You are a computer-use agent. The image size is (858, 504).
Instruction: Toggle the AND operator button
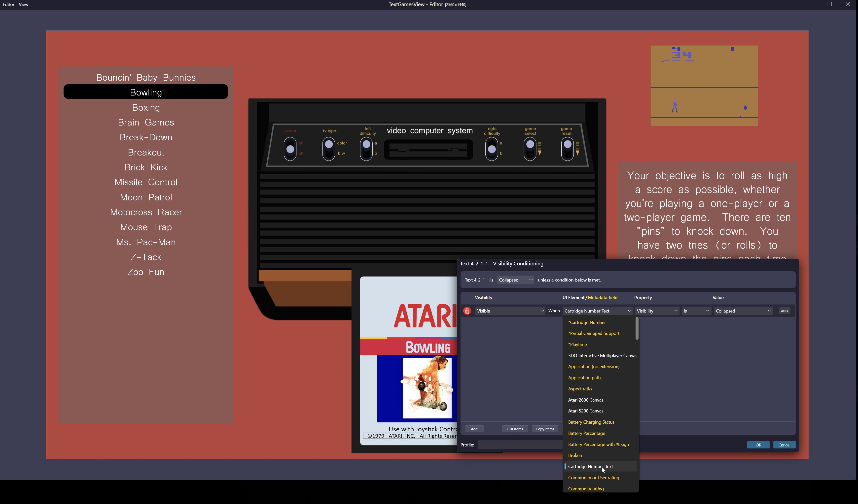[x=785, y=311]
